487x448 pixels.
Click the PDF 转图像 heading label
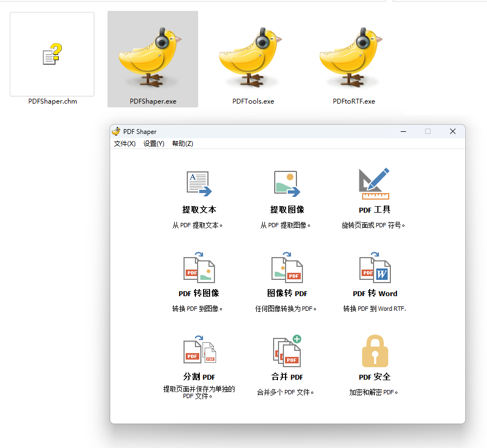coord(199,293)
